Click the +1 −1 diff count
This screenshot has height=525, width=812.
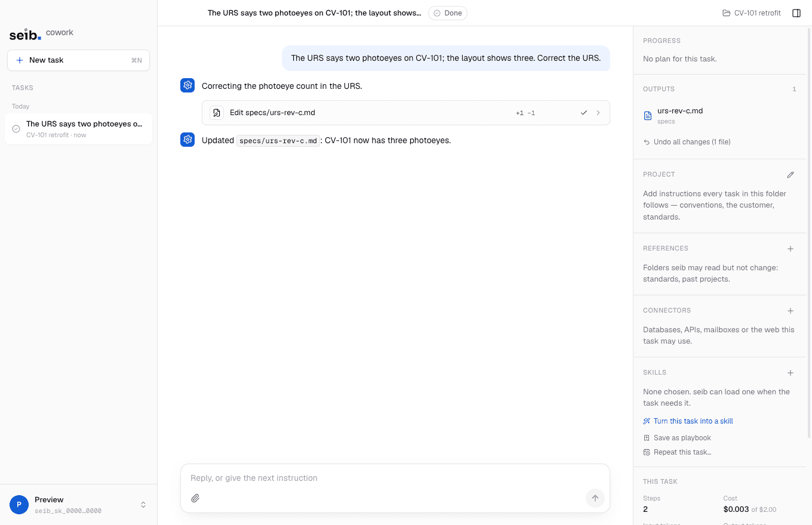525,113
